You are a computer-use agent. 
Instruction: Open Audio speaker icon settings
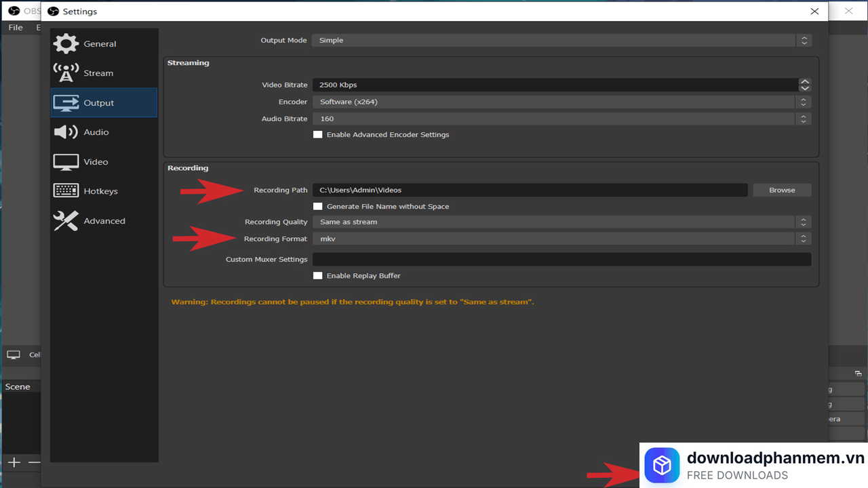point(66,132)
